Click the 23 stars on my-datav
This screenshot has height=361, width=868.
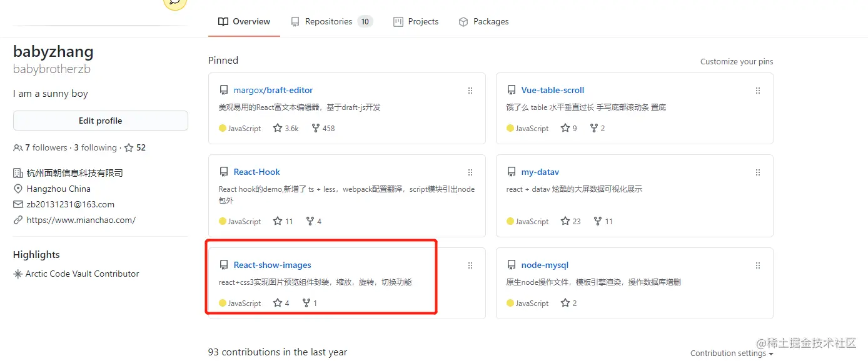coord(571,221)
